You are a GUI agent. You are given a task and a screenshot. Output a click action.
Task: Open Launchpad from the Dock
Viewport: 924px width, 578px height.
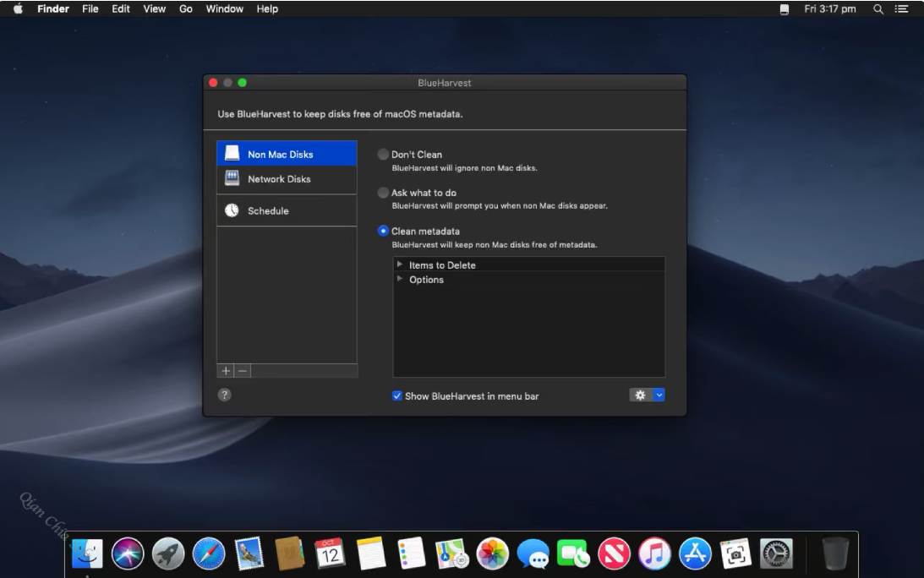168,553
